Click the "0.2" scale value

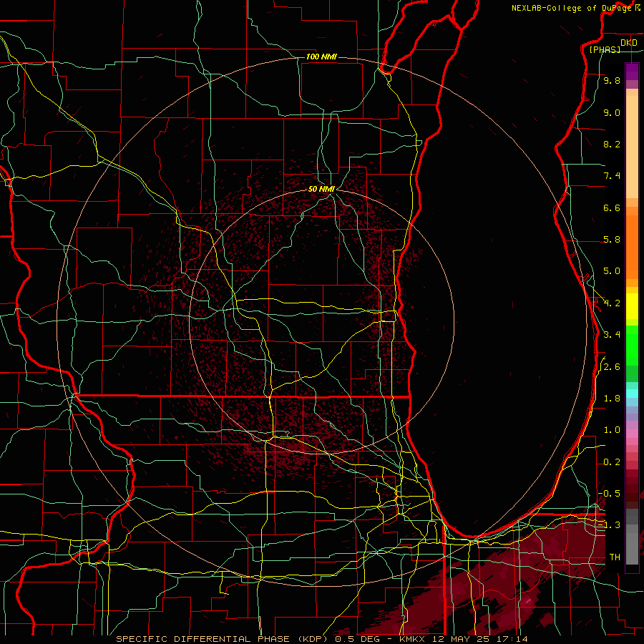tap(612, 462)
